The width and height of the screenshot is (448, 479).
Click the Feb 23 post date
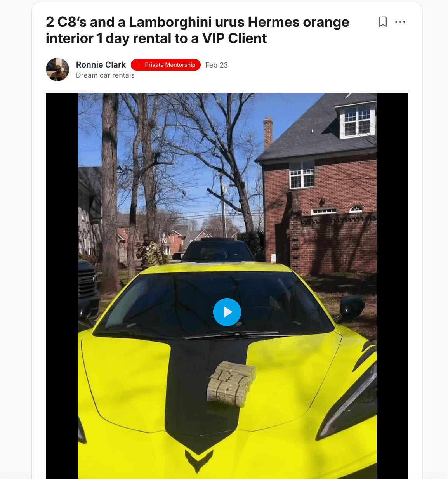pyautogui.click(x=217, y=65)
